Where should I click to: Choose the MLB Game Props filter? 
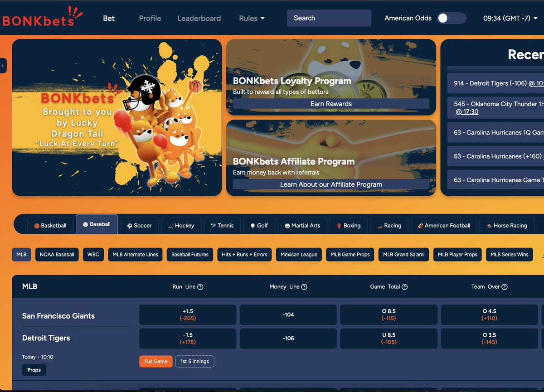point(350,254)
